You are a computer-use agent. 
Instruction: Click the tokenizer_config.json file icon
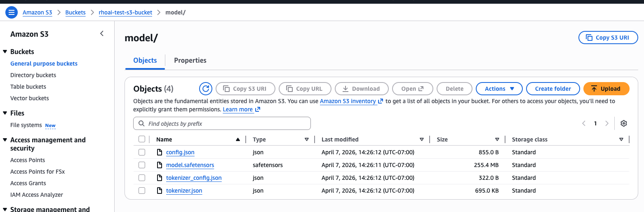point(160,178)
